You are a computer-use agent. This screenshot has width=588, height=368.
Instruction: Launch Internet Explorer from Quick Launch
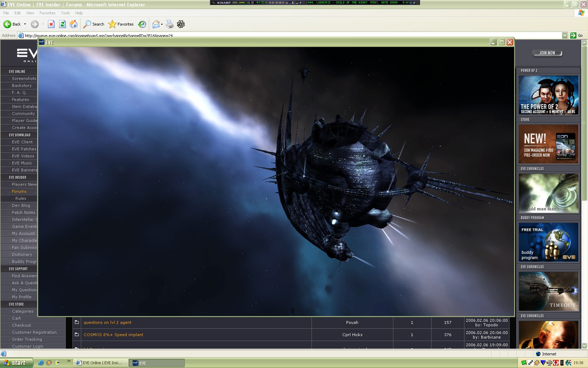coord(41,363)
